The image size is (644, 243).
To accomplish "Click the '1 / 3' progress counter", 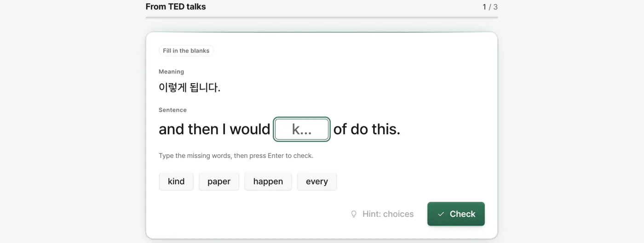I will pyautogui.click(x=490, y=7).
